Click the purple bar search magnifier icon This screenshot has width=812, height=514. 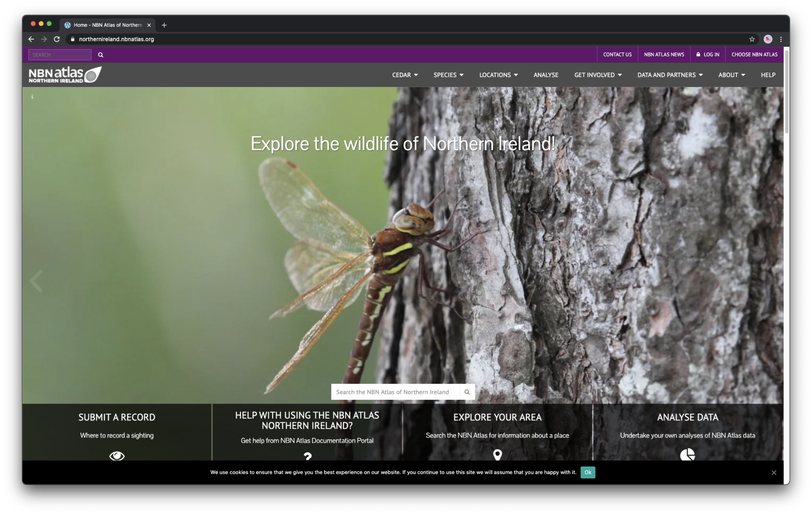[101, 55]
